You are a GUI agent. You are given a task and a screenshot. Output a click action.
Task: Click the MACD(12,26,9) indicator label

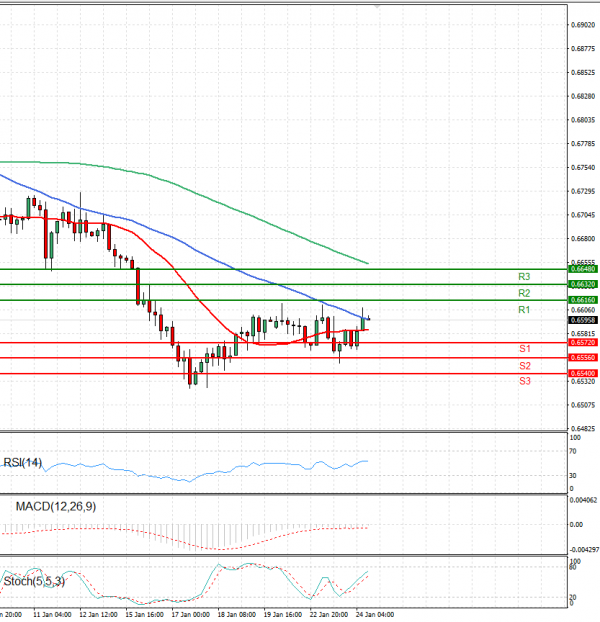[x=56, y=507]
